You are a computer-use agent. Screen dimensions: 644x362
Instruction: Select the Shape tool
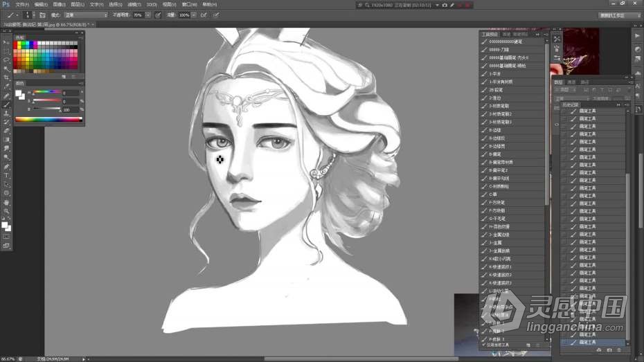coord(6,193)
